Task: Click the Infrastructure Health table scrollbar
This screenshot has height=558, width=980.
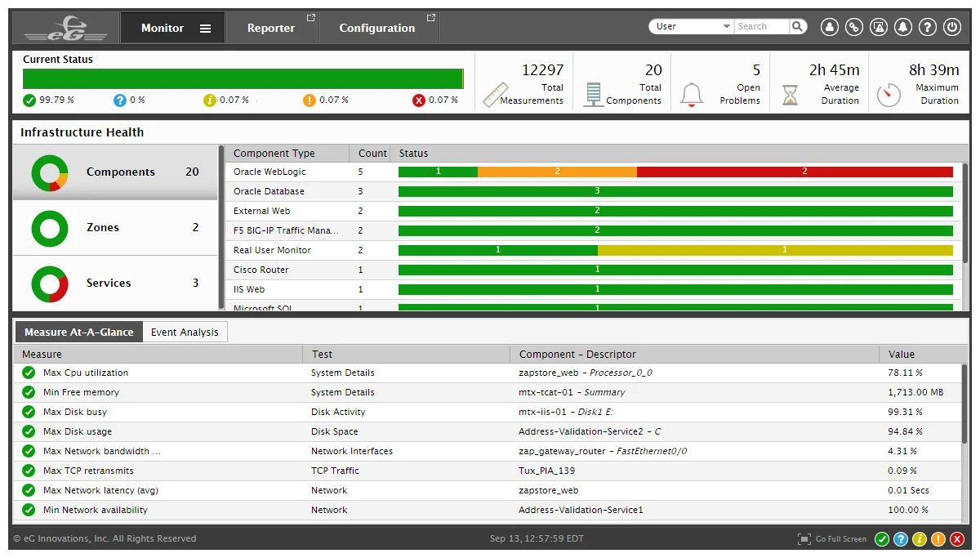Action: (x=965, y=214)
